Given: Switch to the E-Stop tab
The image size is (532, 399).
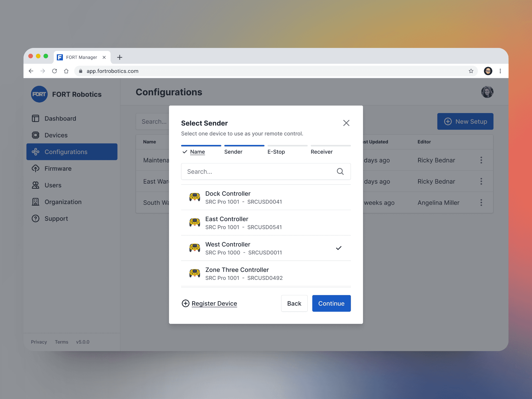Looking at the screenshot, I should [x=276, y=152].
